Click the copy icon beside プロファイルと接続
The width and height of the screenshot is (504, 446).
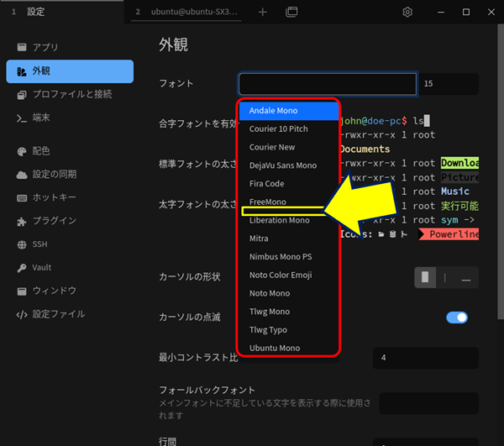pyautogui.click(x=22, y=95)
